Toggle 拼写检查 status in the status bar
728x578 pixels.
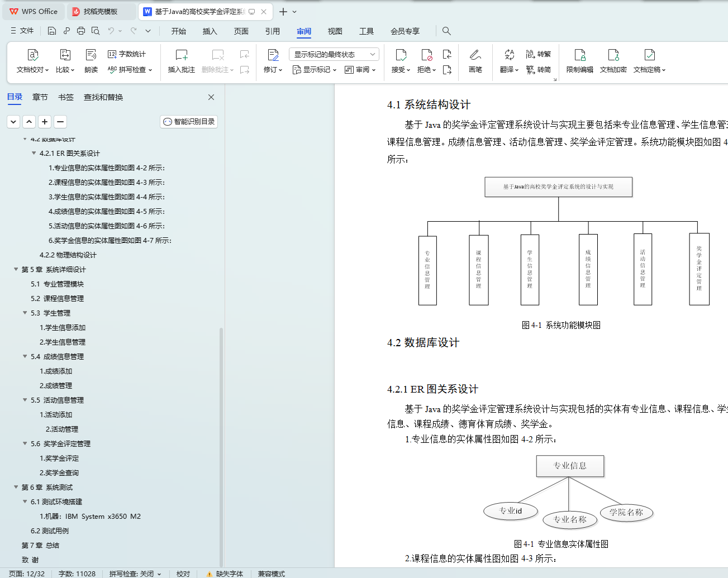[x=135, y=574]
